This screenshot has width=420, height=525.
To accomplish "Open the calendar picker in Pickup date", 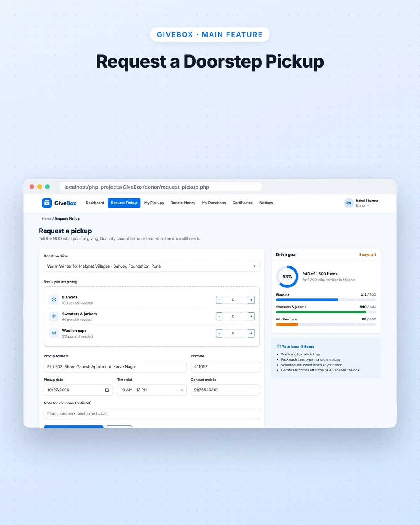I will click(x=107, y=390).
